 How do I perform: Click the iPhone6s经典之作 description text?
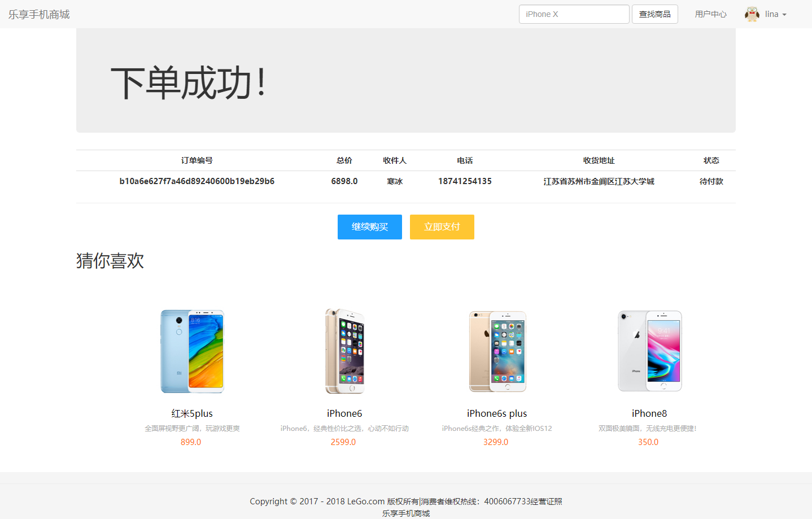click(497, 429)
